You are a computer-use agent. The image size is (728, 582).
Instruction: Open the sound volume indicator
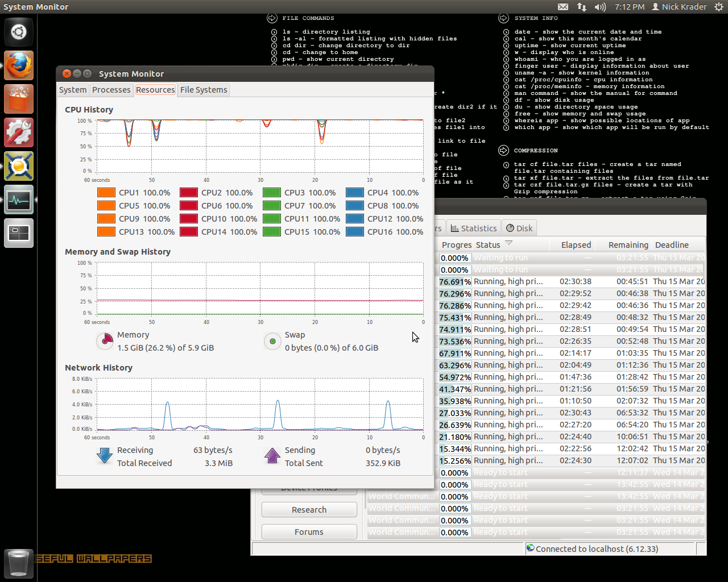[600, 7]
